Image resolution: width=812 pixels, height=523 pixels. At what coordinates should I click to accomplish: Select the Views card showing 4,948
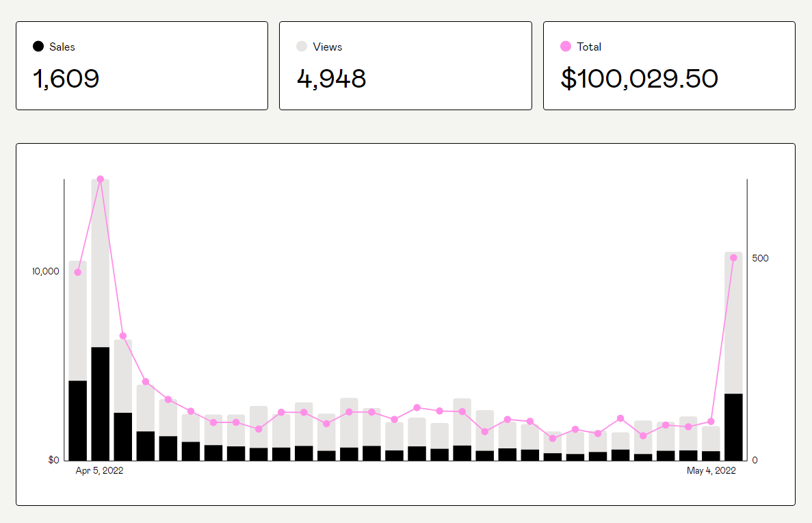pos(405,66)
